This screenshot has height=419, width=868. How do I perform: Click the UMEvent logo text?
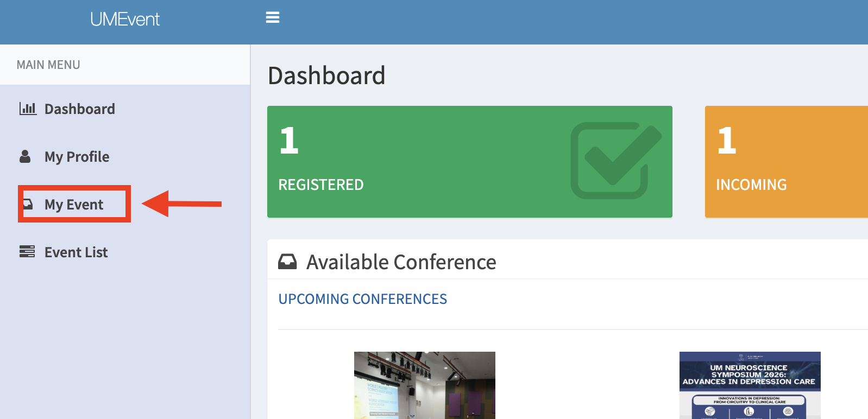click(125, 20)
